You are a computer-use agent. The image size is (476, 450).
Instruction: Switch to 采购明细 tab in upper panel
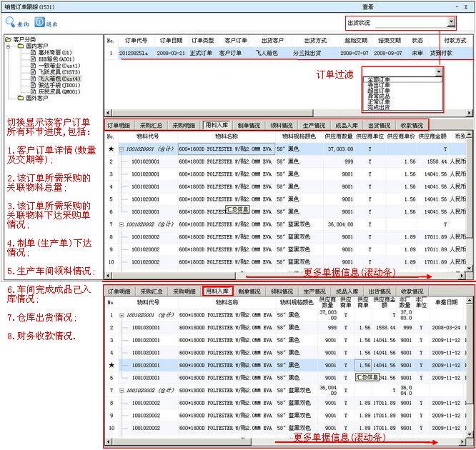click(184, 125)
